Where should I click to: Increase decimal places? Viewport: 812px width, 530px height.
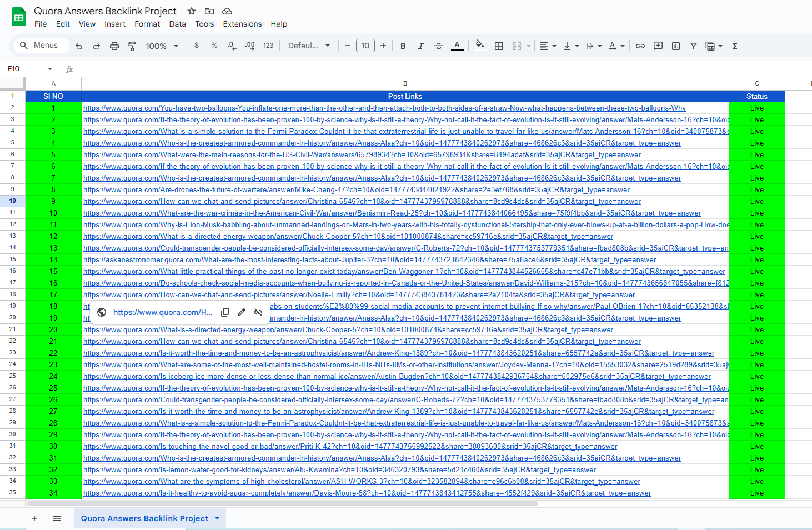[250, 46]
